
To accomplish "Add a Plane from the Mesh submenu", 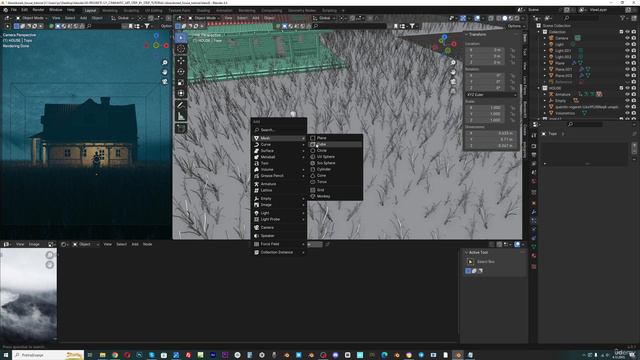I will coord(335,138).
